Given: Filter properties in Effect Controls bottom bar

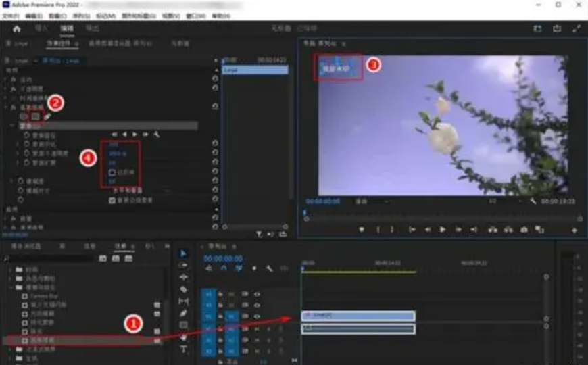Looking at the screenshot, I should (259, 235).
